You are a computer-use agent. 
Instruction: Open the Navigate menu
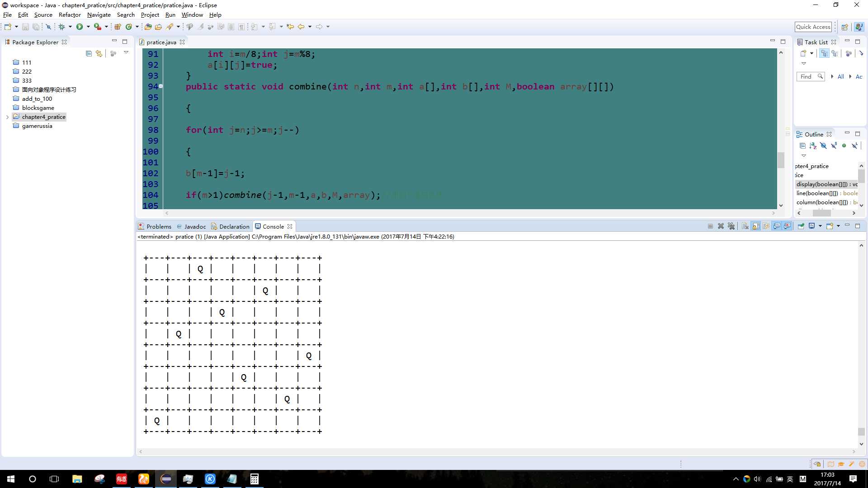click(x=99, y=15)
